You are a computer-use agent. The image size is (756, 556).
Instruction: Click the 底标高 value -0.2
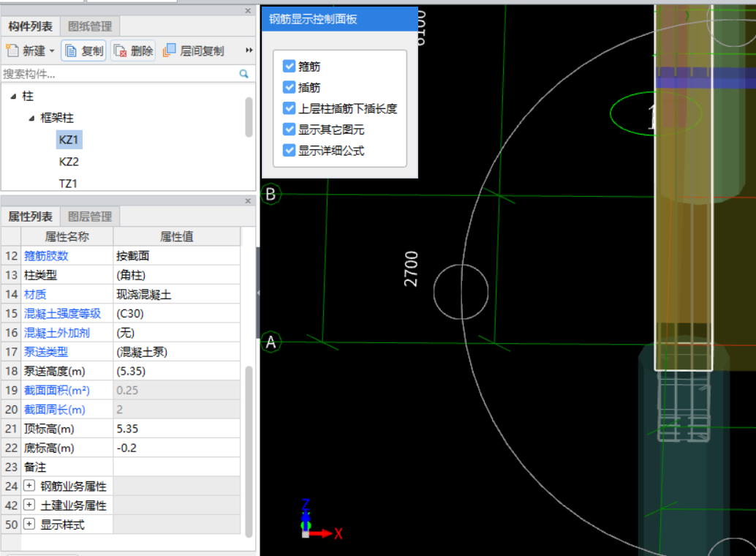coord(176,448)
